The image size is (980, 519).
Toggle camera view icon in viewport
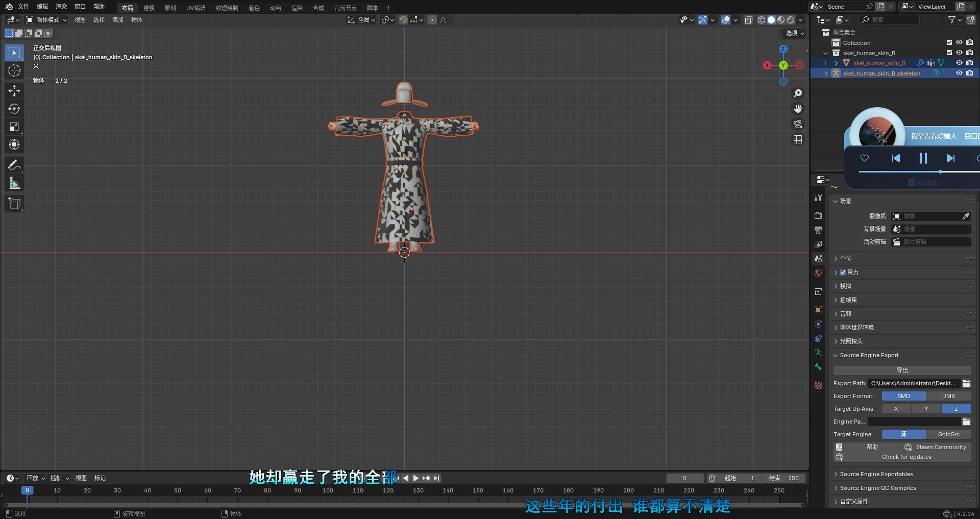(797, 124)
